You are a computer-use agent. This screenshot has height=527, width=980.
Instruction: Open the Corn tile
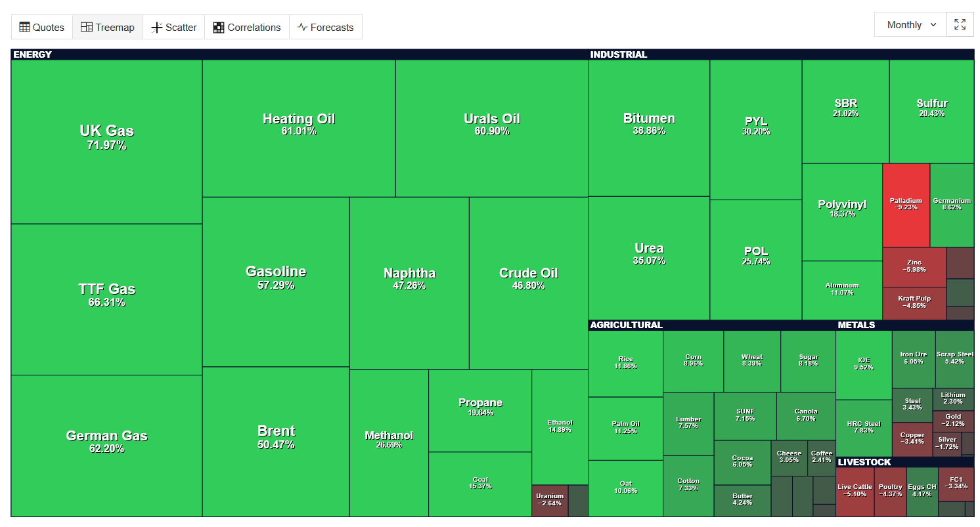(693, 362)
